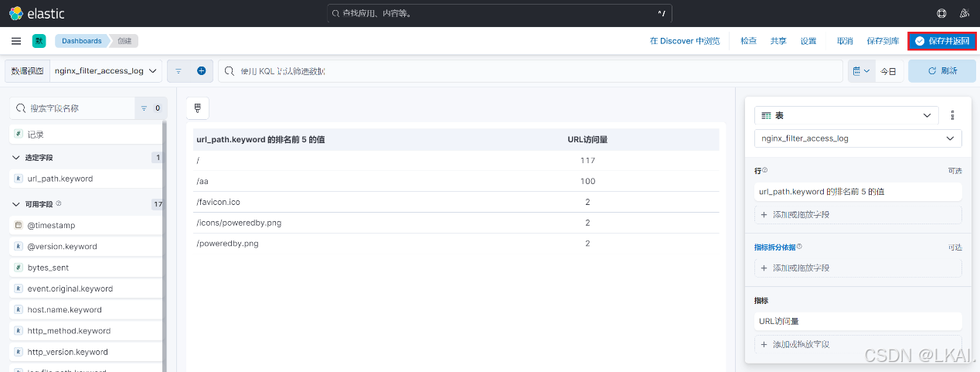Image resolution: width=980 pixels, height=372 pixels.
Task: Open the help globe icon in header
Action: (x=941, y=13)
